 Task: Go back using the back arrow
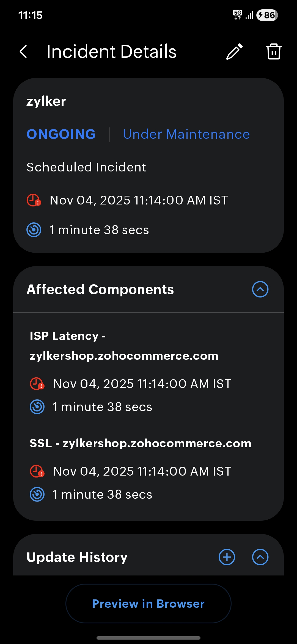pyautogui.click(x=24, y=51)
